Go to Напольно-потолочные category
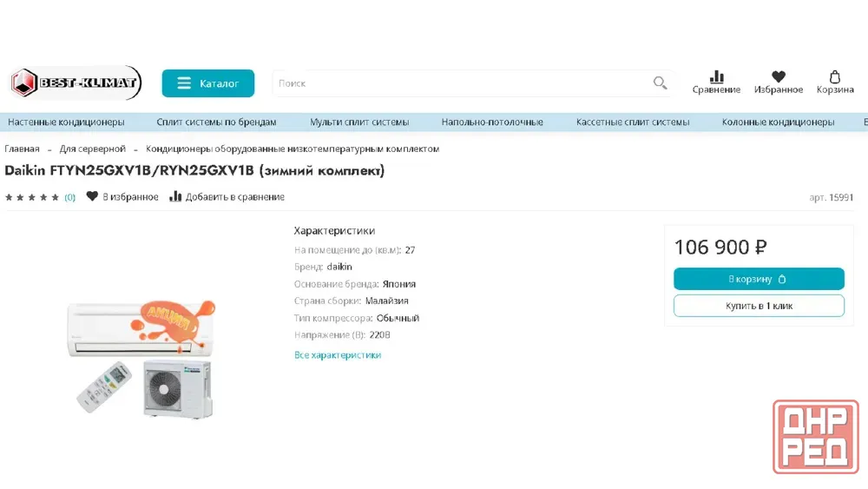The height and width of the screenshot is (489, 868). tap(492, 122)
